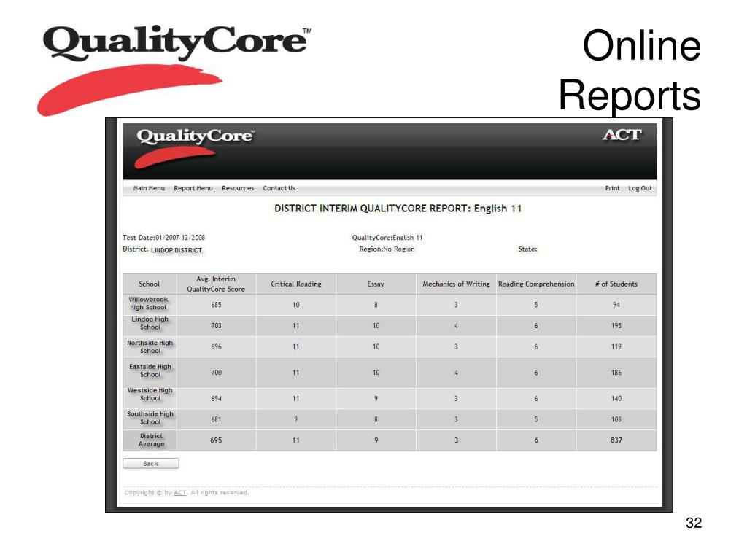747x560 pixels.
Task: Click the ACT logo in the report header
Action: [622, 135]
